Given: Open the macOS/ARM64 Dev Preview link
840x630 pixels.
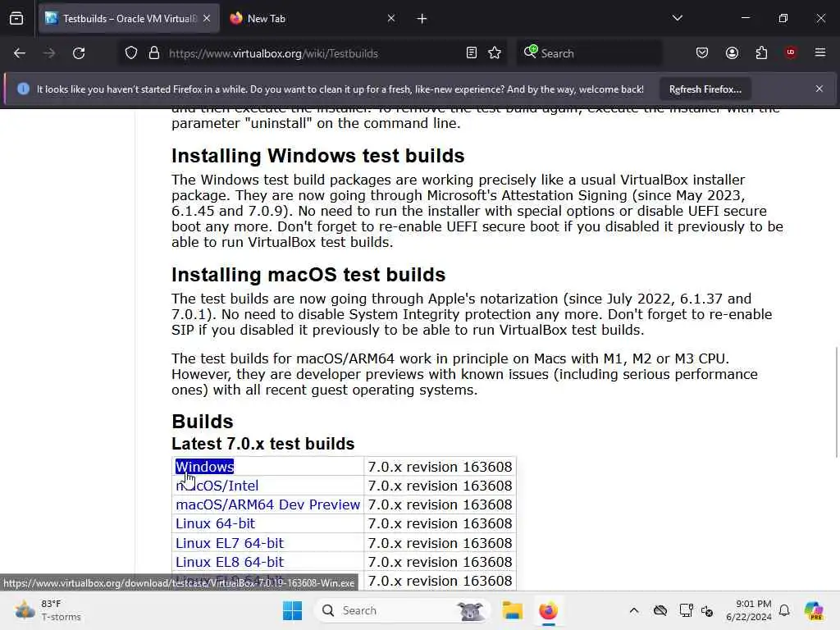Looking at the screenshot, I should click(x=268, y=504).
